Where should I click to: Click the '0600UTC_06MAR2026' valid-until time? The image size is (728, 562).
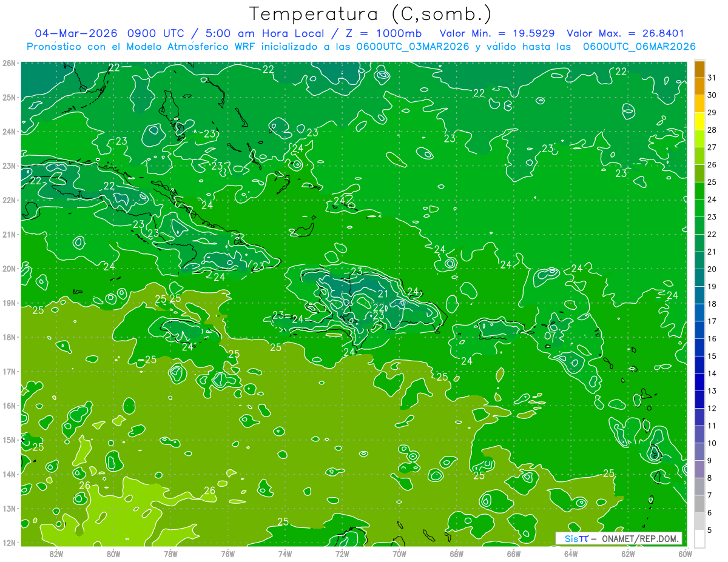pyautogui.click(x=639, y=47)
